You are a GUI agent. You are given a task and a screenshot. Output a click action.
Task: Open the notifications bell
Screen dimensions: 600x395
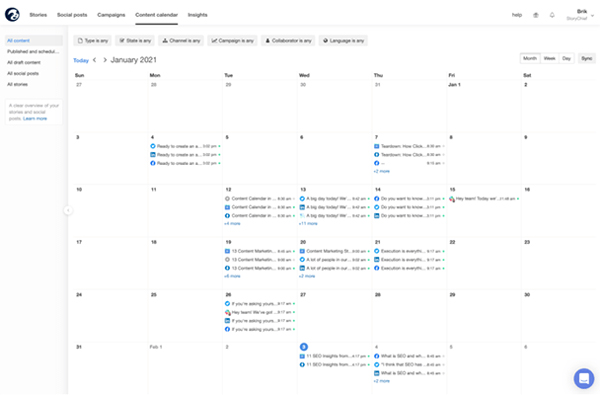pyautogui.click(x=552, y=15)
